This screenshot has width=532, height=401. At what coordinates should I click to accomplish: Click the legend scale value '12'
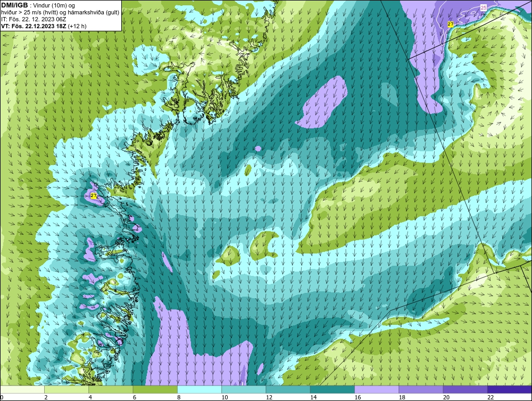pyautogui.click(x=269, y=398)
